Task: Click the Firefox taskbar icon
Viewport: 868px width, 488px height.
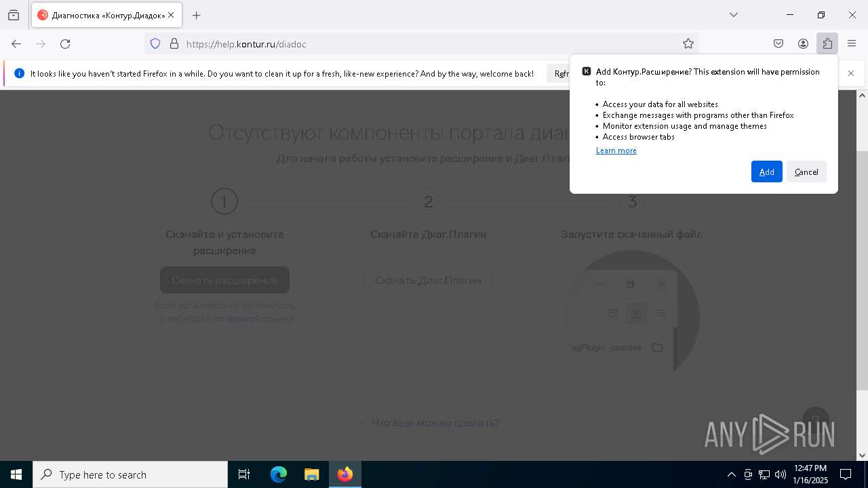Action: click(345, 474)
